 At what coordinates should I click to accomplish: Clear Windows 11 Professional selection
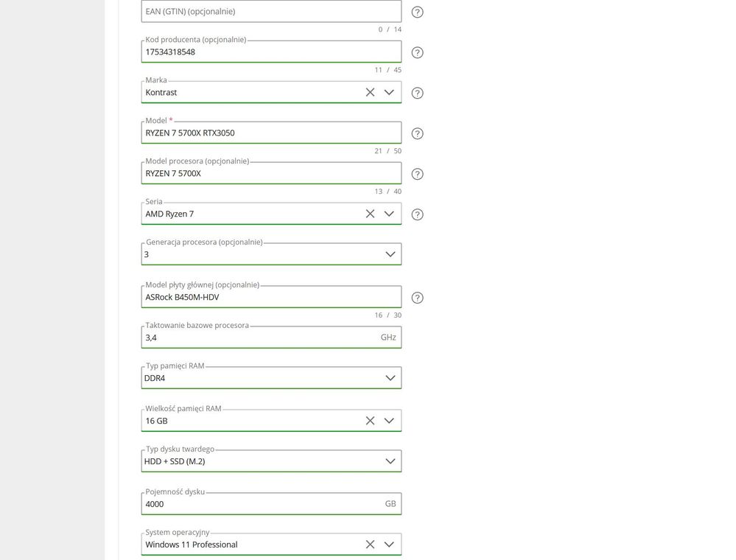(370, 545)
